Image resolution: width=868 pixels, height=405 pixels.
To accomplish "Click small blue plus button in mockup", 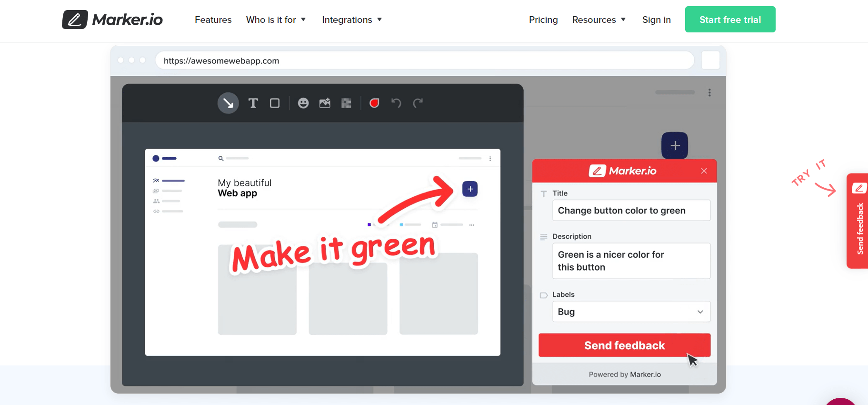I will coord(470,189).
